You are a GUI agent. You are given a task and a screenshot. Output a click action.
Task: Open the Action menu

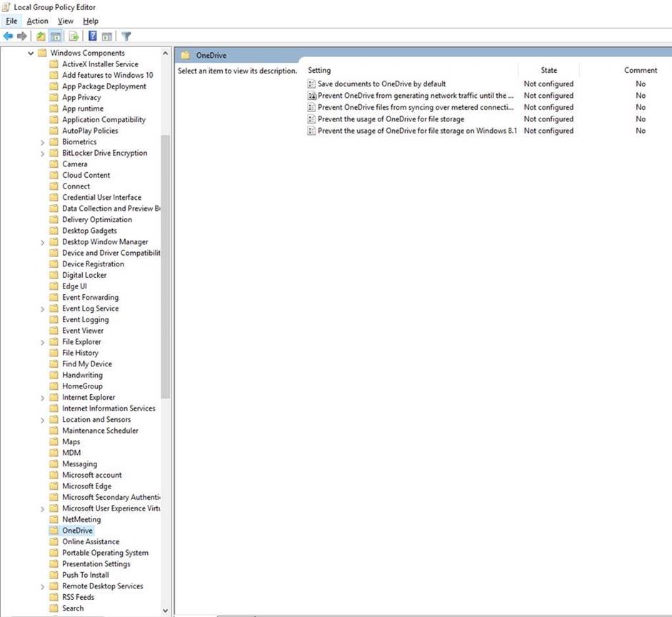coord(37,21)
